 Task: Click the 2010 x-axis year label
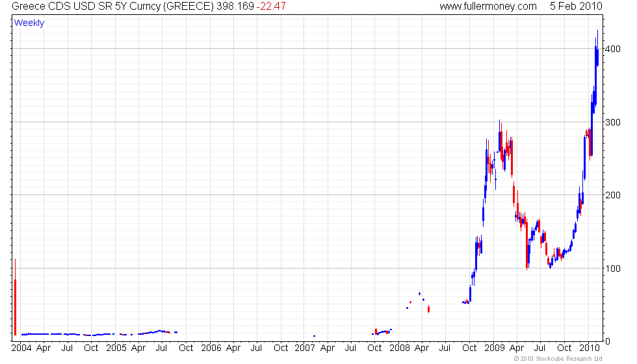point(590,348)
